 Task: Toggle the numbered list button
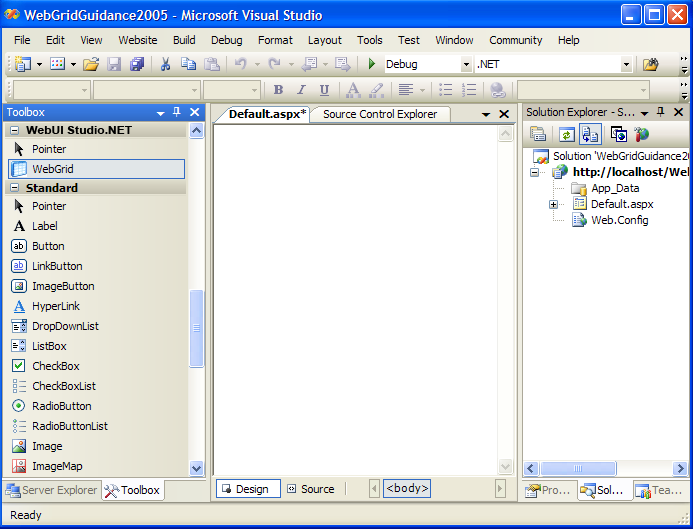click(469, 90)
